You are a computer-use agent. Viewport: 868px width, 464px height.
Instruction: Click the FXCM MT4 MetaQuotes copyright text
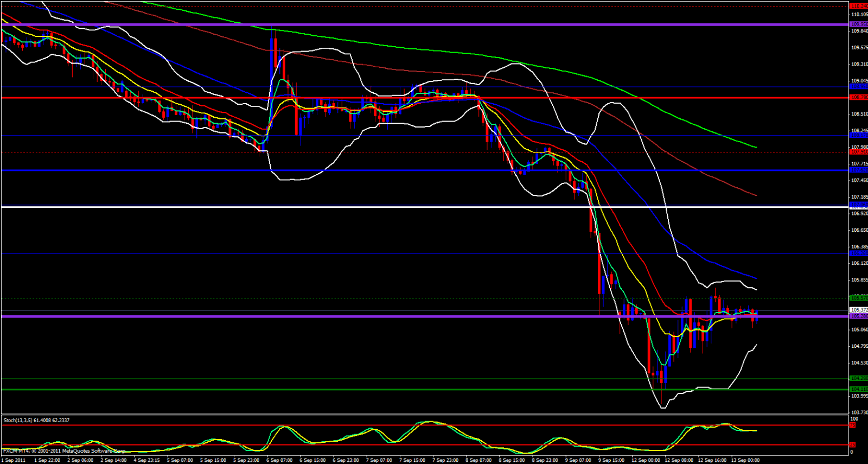tap(64, 451)
